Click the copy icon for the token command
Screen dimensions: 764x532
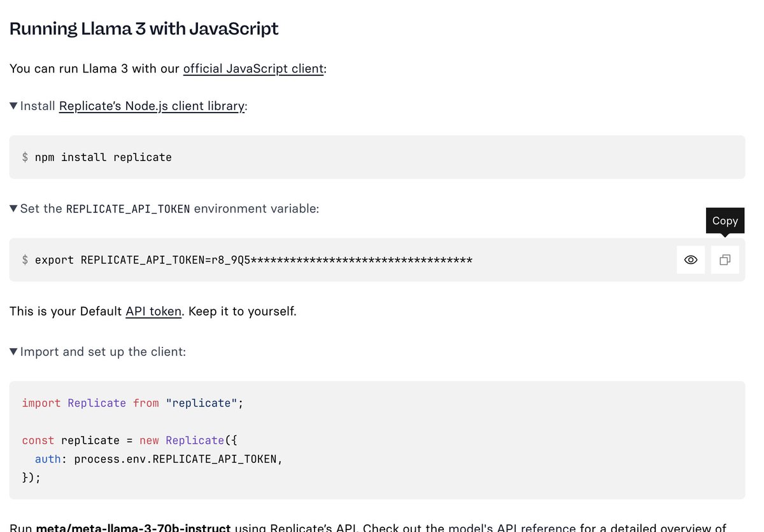click(x=725, y=260)
